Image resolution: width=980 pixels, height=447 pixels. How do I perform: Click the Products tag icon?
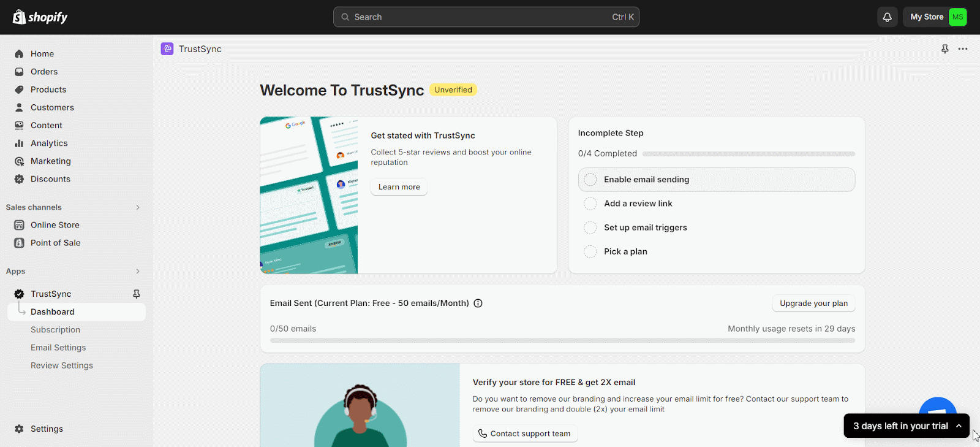point(19,90)
